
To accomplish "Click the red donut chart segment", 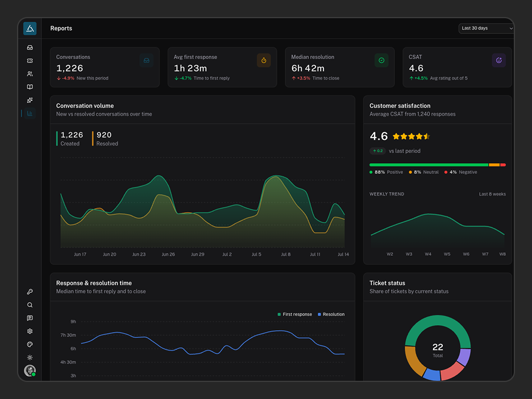I will [x=452, y=371].
